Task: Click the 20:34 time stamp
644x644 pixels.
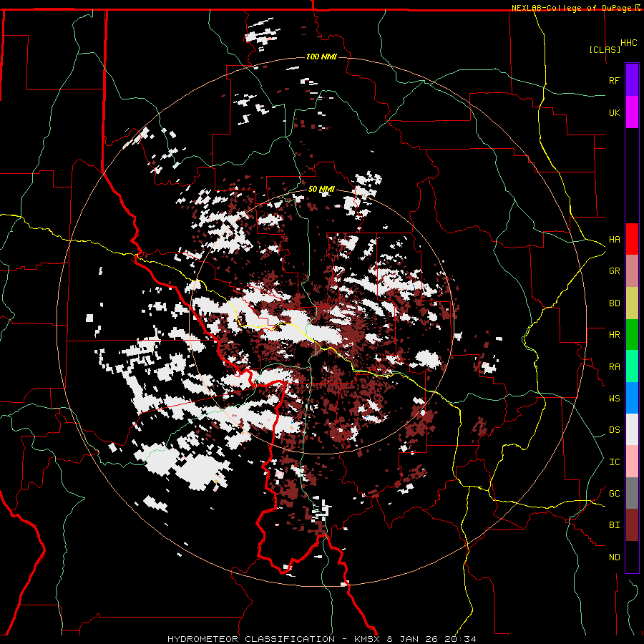Action: click(x=462, y=639)
